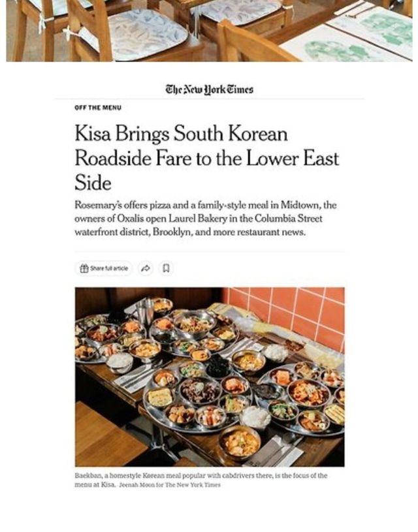Image resolution: width=418 pixels, height=532 pixels.
Task: Click the Share full article button
Action: 104,268
